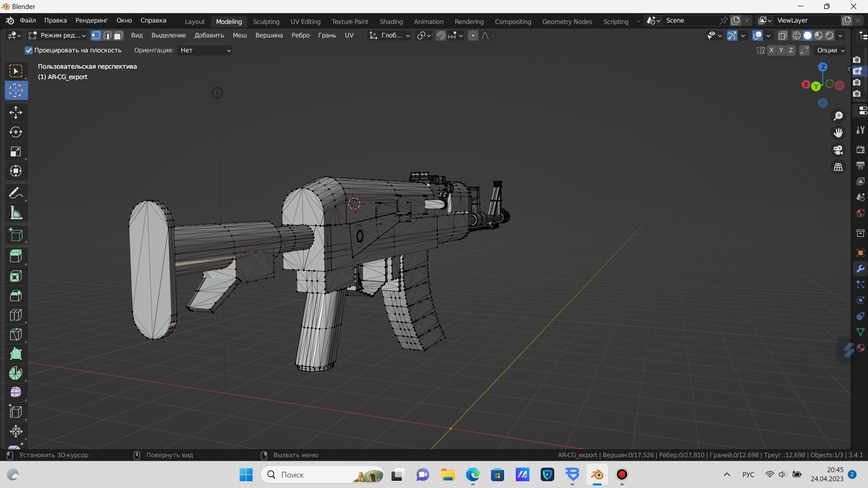
Task: Open the Меш menu
Action: coord(240,35)
